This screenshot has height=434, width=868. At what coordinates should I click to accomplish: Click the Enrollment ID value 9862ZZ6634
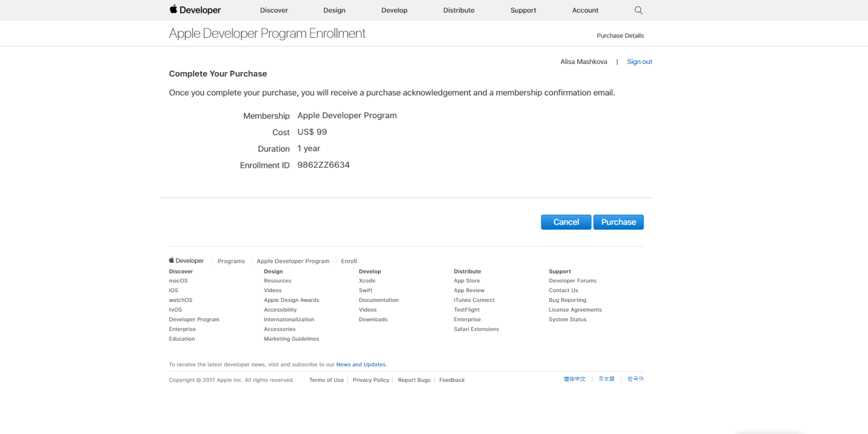click(324, 165)
